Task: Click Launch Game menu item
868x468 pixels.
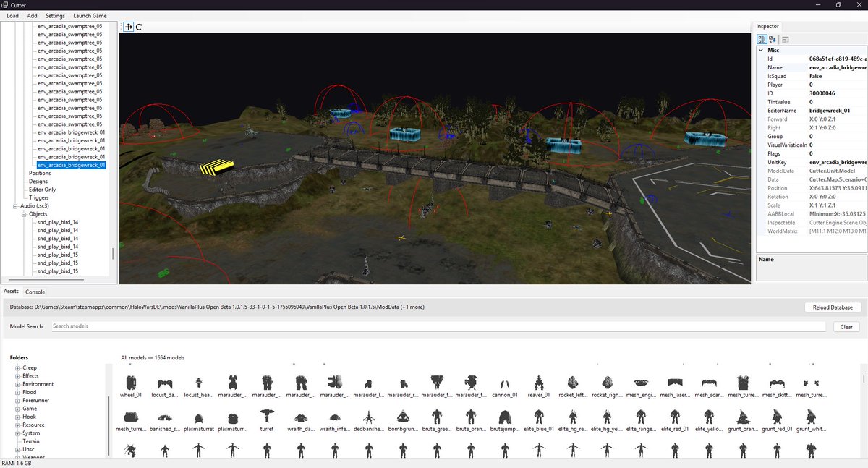Action: click(x=90, y=15)
